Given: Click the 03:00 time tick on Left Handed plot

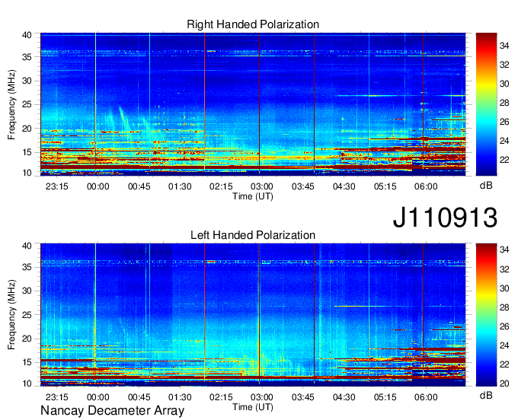Looking at the screenshot, I should click(262, 397).
